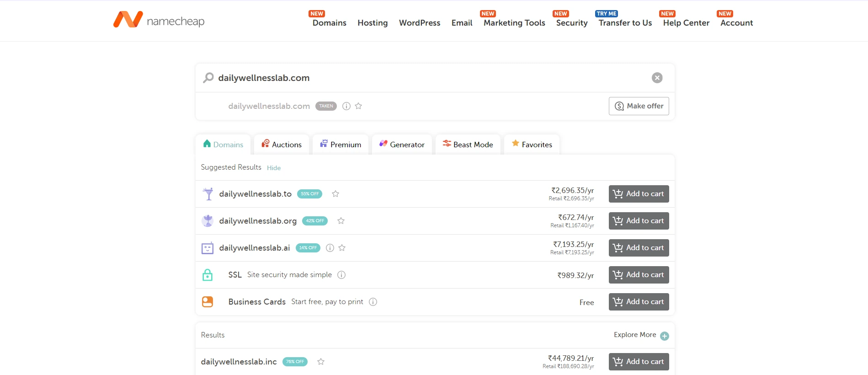Favorite dailywellnesslab.to with star

point(335,194)
